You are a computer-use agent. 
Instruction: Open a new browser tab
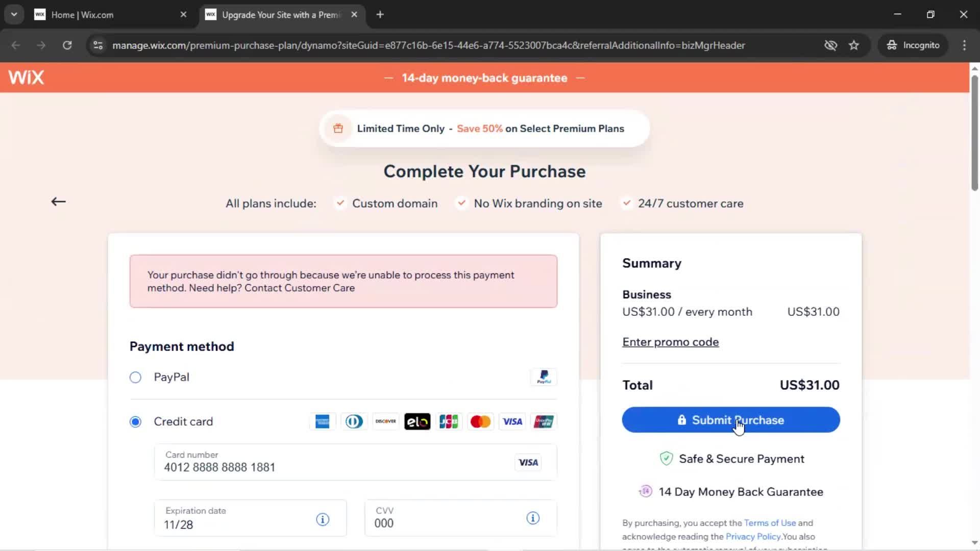[x=380, y=14]
